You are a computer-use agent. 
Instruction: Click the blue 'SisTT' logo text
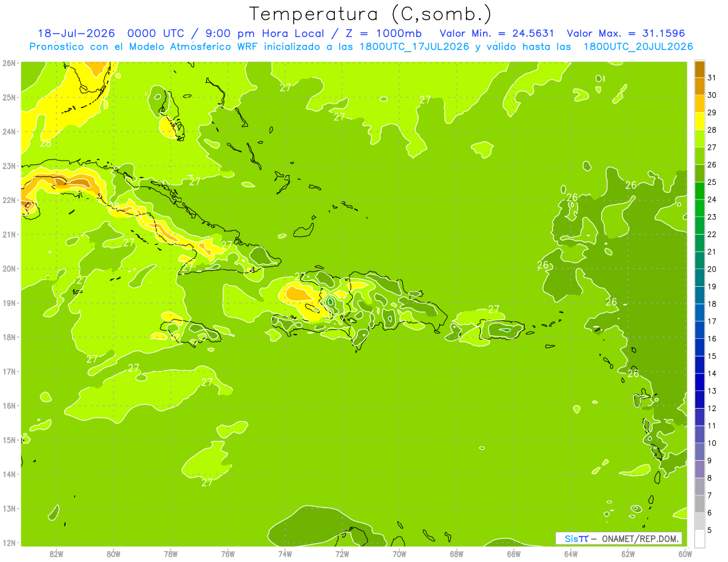[576, 538]
